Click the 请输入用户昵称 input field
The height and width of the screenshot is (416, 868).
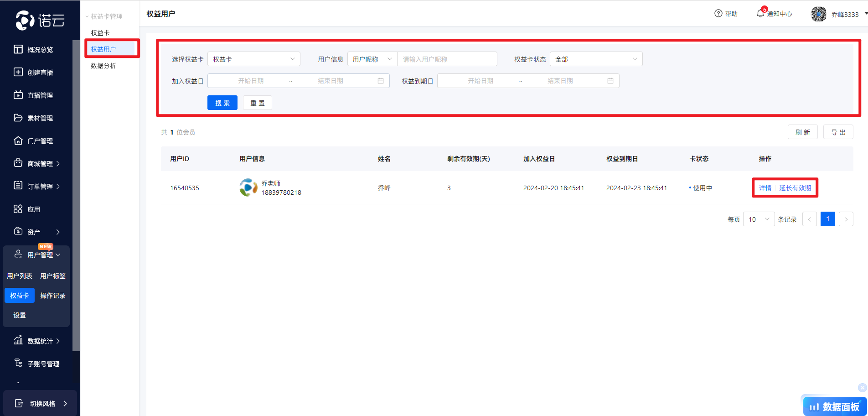tap(447, 59)
